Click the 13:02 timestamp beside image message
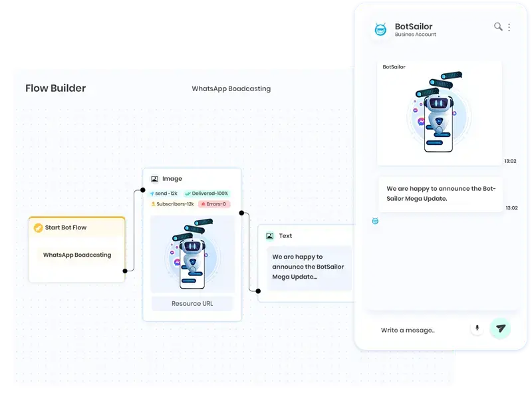532x399 pixels. [510, 161]
